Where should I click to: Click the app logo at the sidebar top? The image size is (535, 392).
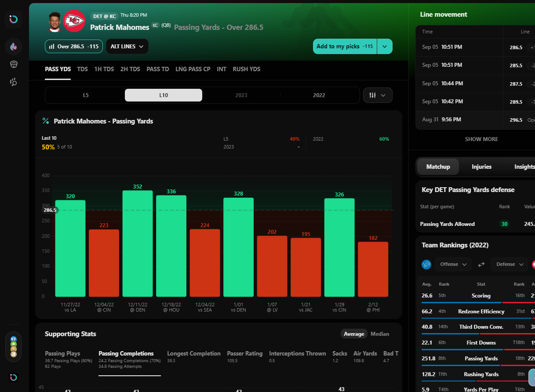[14, 20]
